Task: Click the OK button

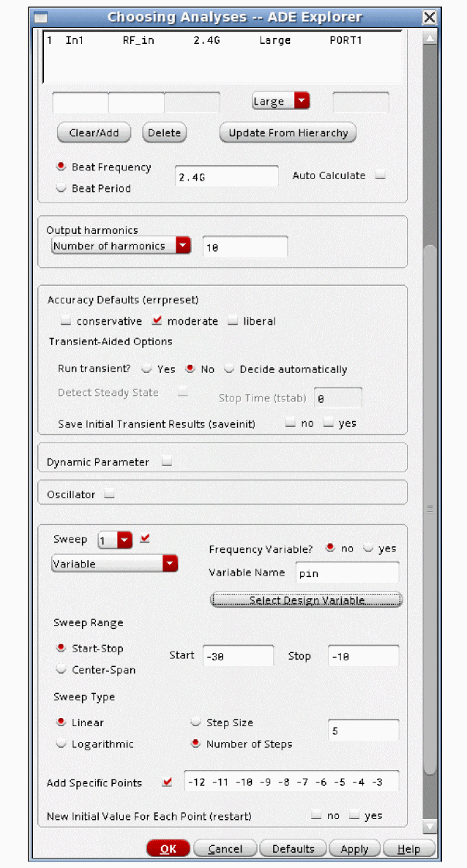Action: [168, 849]
